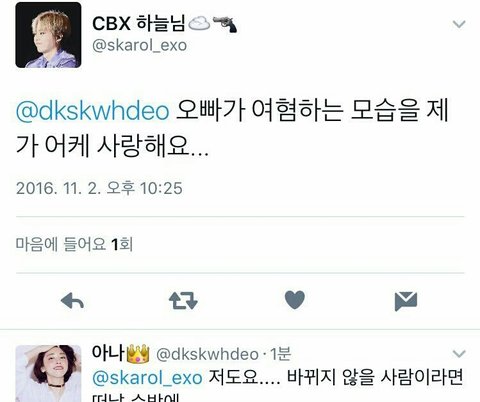480x402 pixels.
Task: View who liked via 마음에 들어요 1회
Action: [x=74, y=244]
